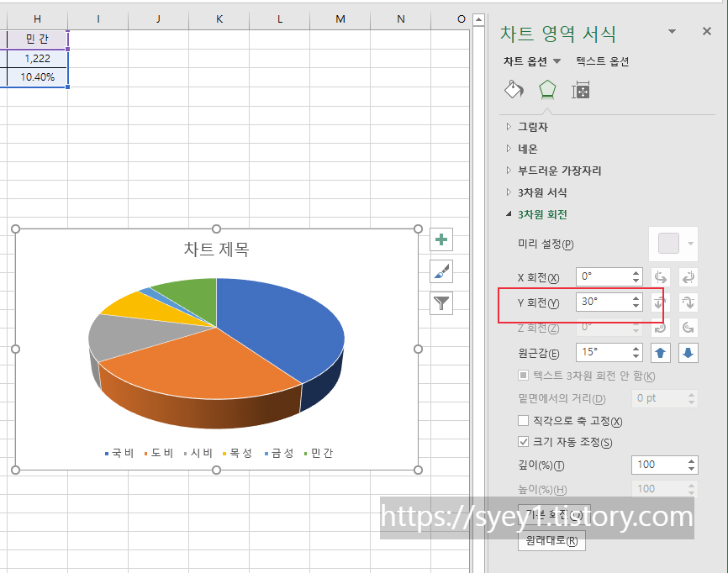Increase 원근감 with spinner up arrow
This screenshot has height=573, width=728.
click(636, 349)
